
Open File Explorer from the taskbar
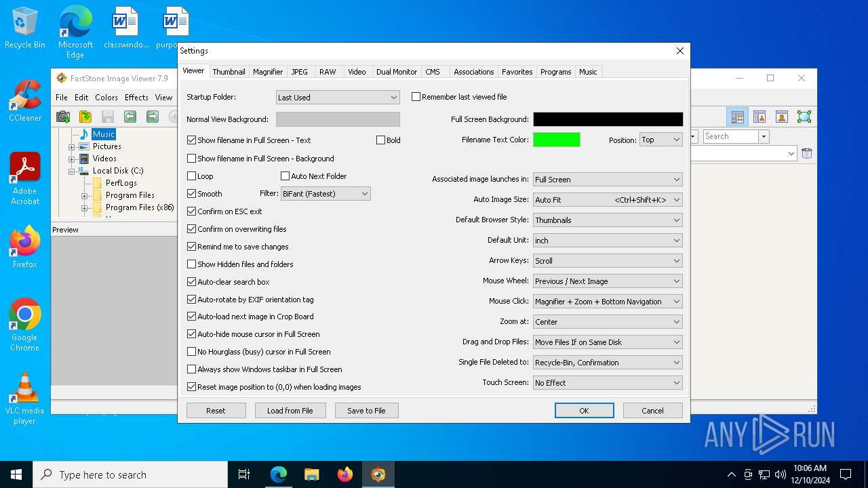click(x=311, y=474)
